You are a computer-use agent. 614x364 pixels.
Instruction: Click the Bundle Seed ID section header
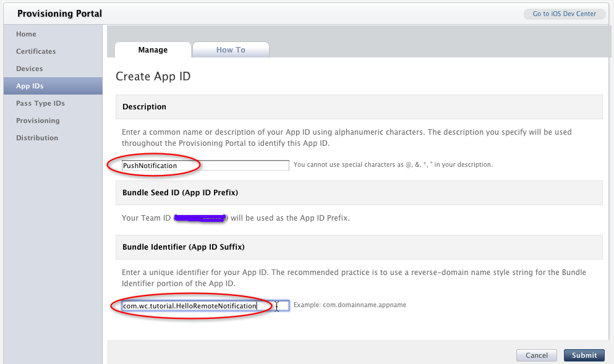[x=180, y=193]
